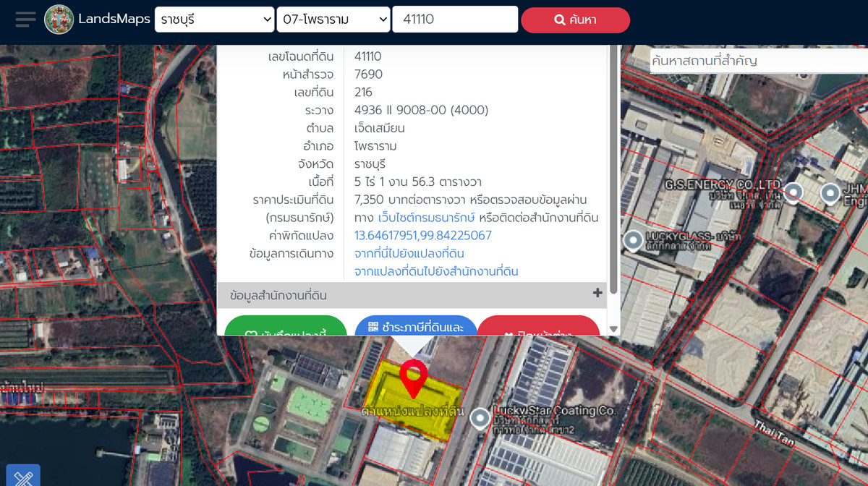Open the measuring tool at bottom-left corner
The width and height of the screenshot is (868, 486).
coord(23,476)
